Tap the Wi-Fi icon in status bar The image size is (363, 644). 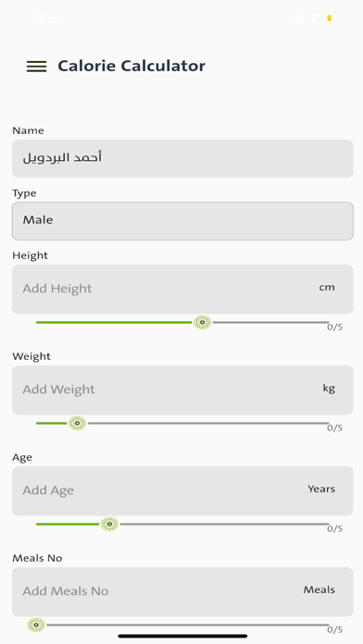click(315, 19)
